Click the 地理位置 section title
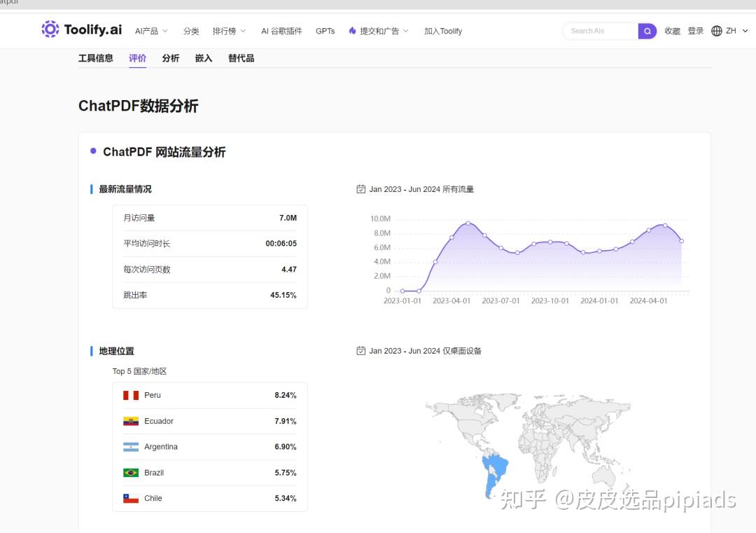Image resolution: width=756 pixels, height=533 pixels. point(117,351)
